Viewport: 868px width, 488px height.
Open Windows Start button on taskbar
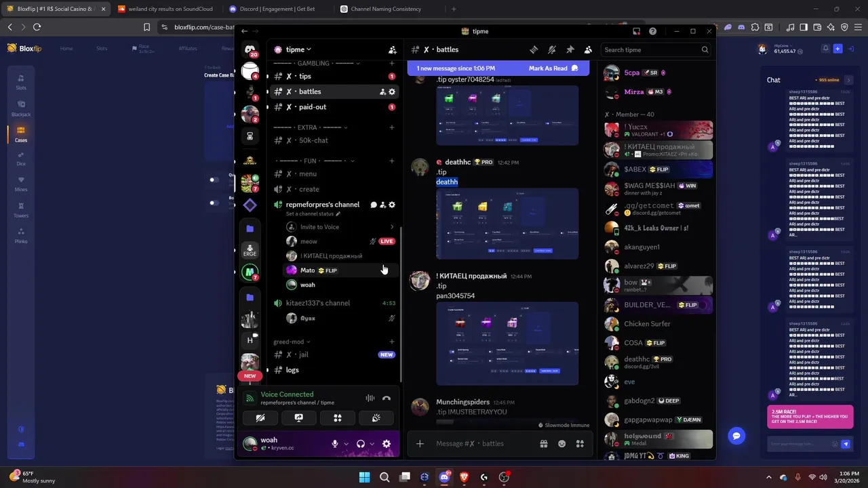point(364,477)
